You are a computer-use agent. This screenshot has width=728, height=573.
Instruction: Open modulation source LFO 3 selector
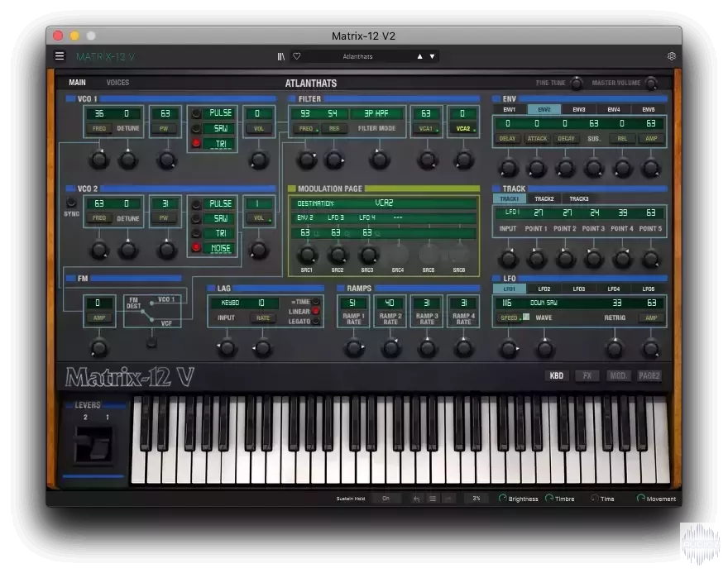pyautogui.click(x=336, y=217)
